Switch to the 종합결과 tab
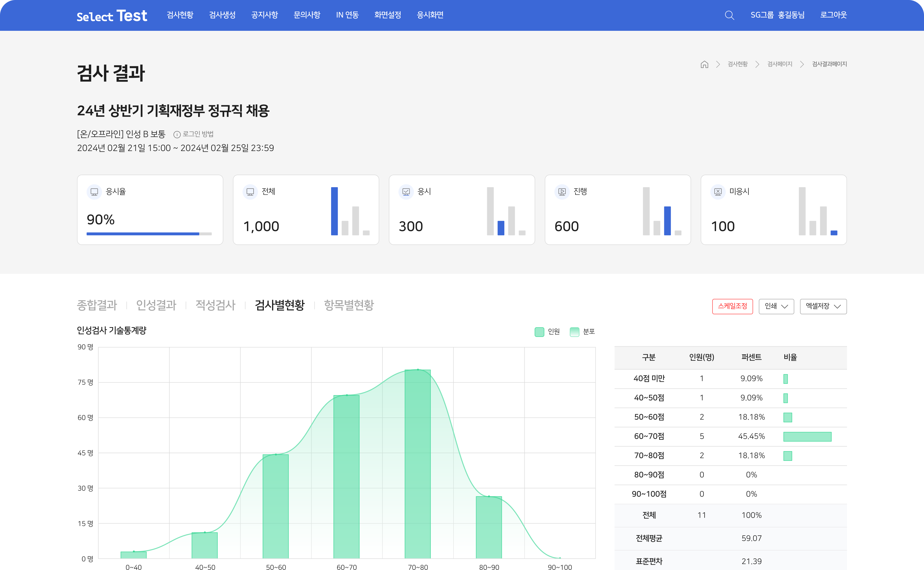Screen dimensions: 924x570 [97, 305]
